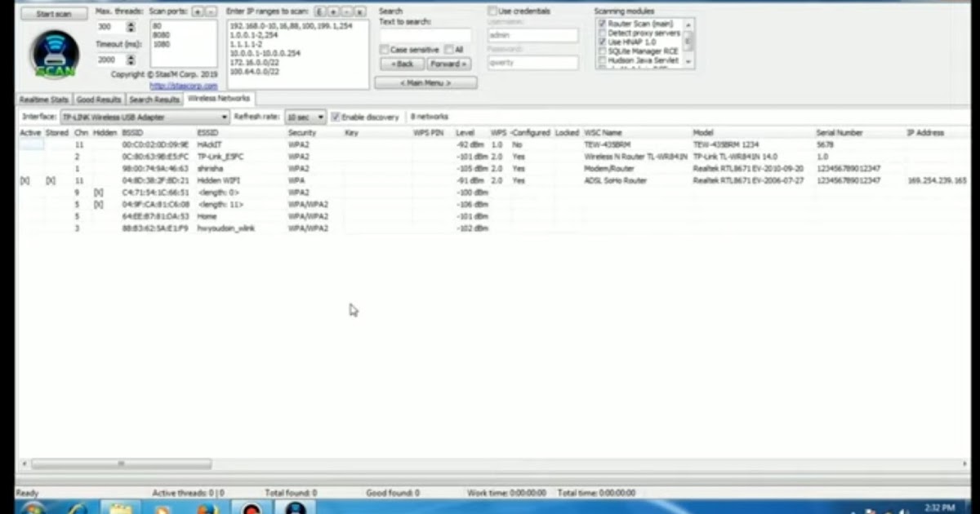Remove a scan port with the minus button
Viewport: 980px width, 514px height.
tap(210, 12)
